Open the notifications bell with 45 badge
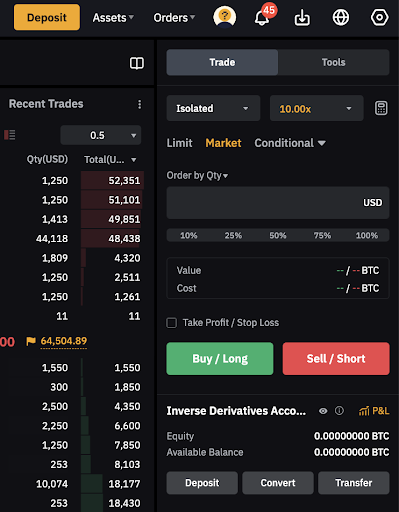399x512 pixels. (x=262, y=17)
